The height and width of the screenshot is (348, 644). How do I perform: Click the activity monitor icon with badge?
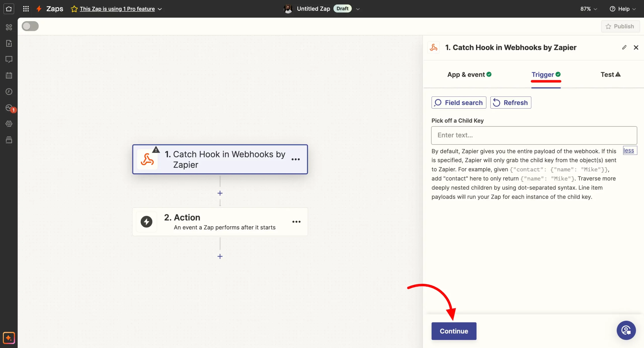[9, 108]
